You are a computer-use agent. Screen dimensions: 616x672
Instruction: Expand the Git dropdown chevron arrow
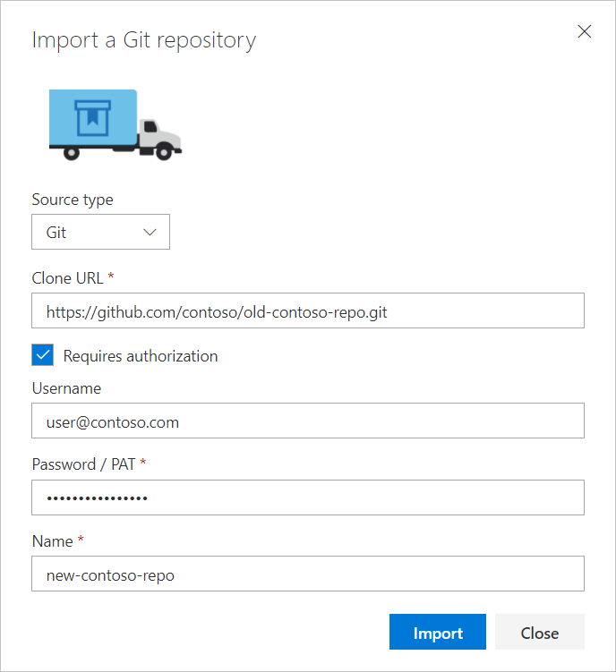pyautogui.click(x=150, y=233)
